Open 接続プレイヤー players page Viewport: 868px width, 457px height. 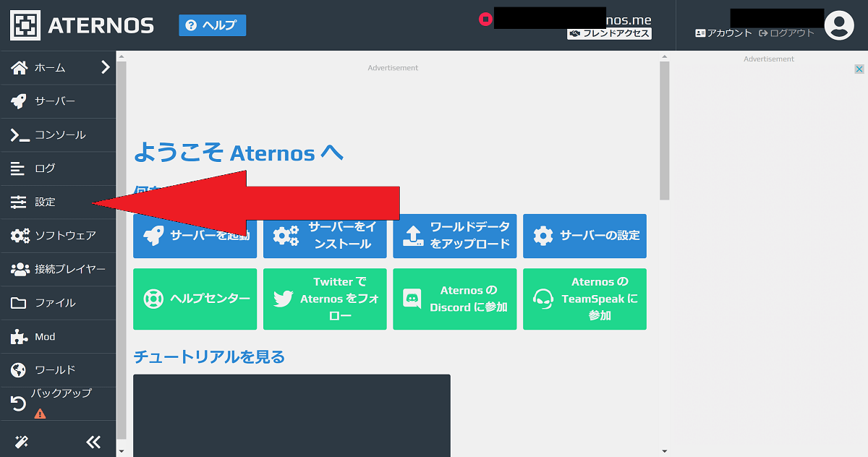(58, 270)
